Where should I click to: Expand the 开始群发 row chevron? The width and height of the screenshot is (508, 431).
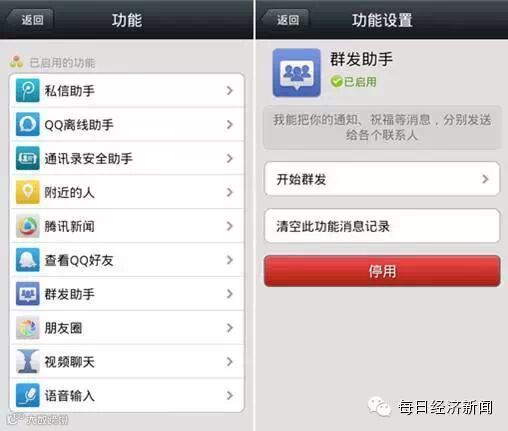[485, 179]
